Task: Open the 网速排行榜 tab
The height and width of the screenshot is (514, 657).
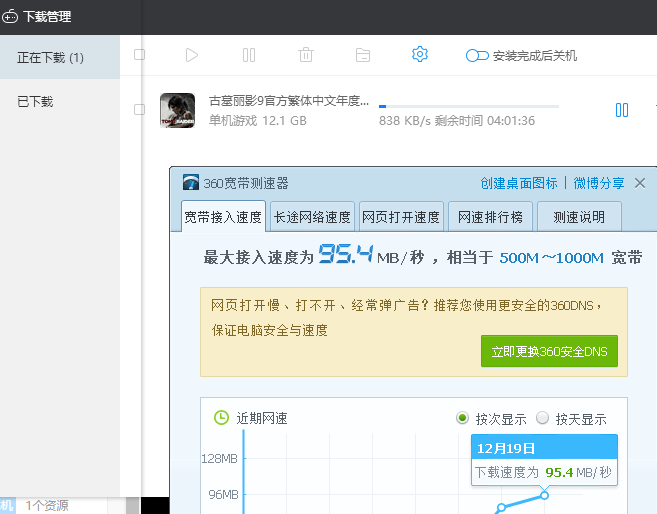Action: tap(490, 217)
